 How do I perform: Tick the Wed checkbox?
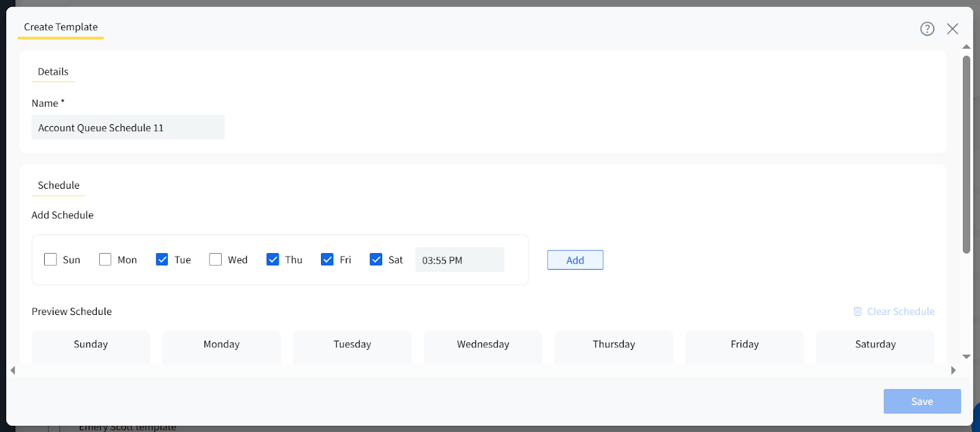click(x=215, y=260)
